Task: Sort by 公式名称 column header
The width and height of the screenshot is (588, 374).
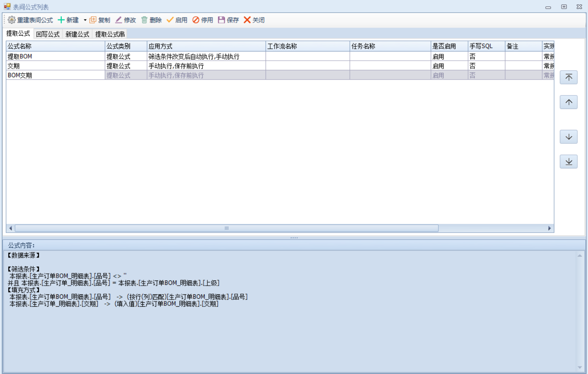Action: point(55,46)
